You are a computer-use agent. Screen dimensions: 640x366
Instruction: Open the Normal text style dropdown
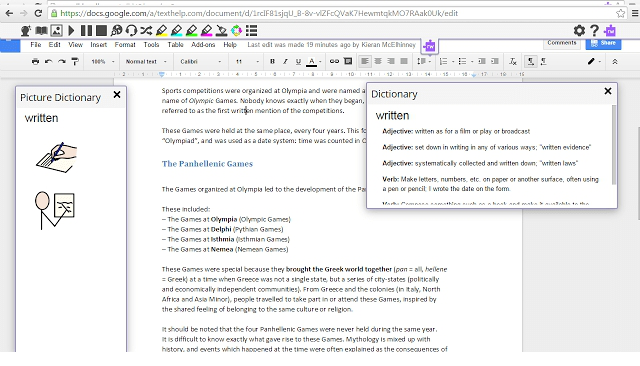click(146, 62)
